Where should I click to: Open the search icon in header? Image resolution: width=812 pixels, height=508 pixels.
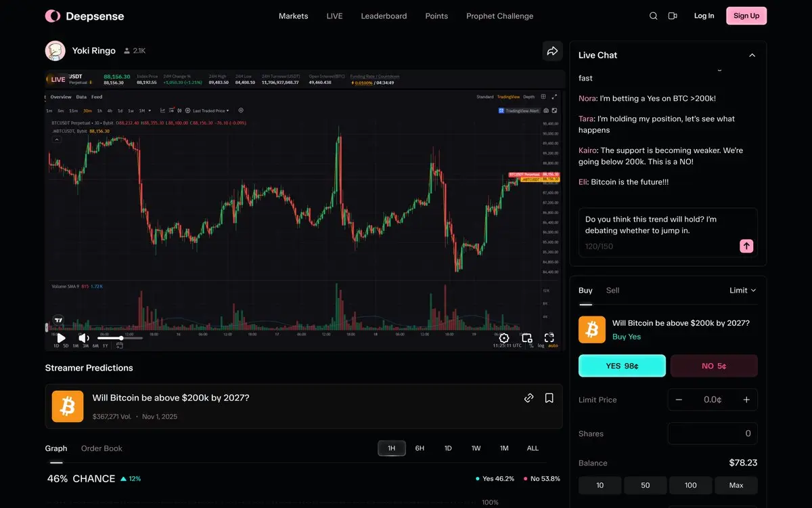tap(653, 16)
